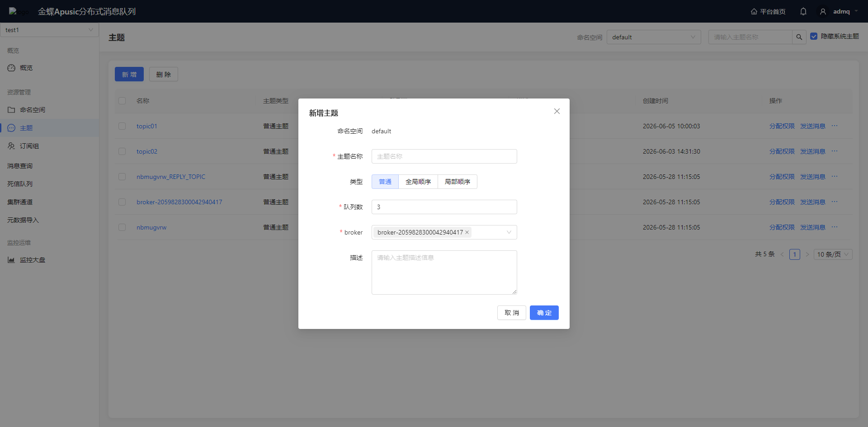Toggle the select-all checkbox in table header
Image resolution: width=868 pixels, height=427 pixels.
coord(122,101)
